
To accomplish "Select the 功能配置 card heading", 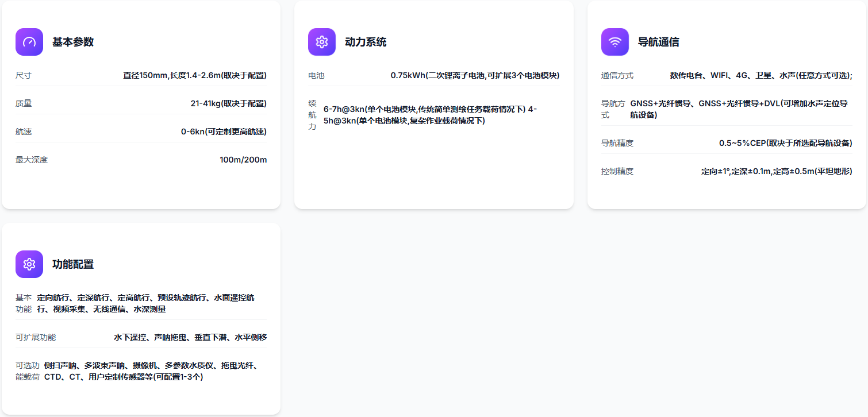I will [73, 264].
